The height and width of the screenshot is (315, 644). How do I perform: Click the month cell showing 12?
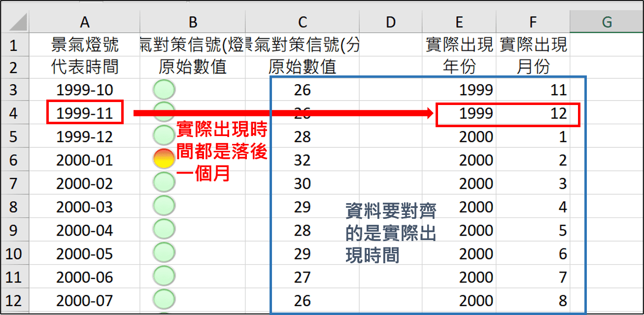(533, 113)
